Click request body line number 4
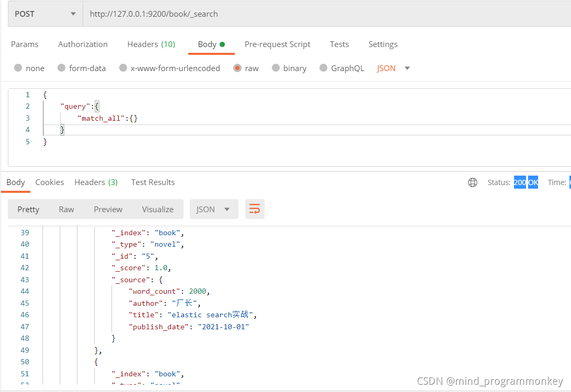The width and height of the screenshot is (571, 392). pyautogui.click(x=28, y=130)
